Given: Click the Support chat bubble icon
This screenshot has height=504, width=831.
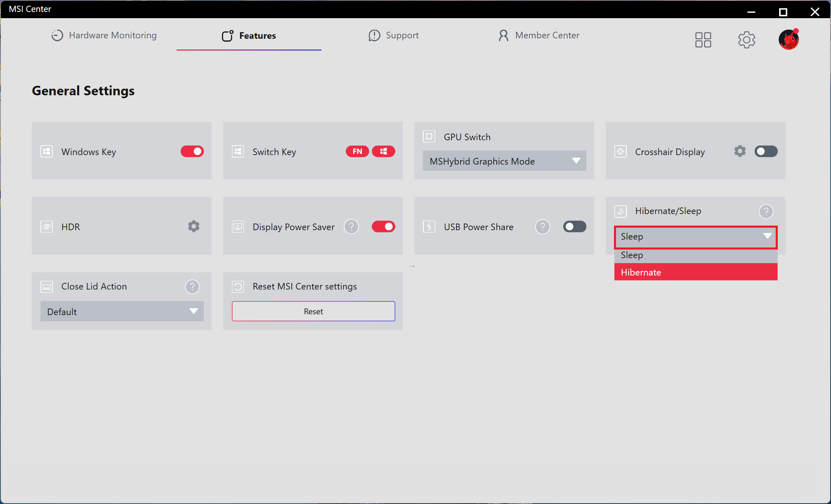Looking at the screenshot, I should (x=374, y=35).
